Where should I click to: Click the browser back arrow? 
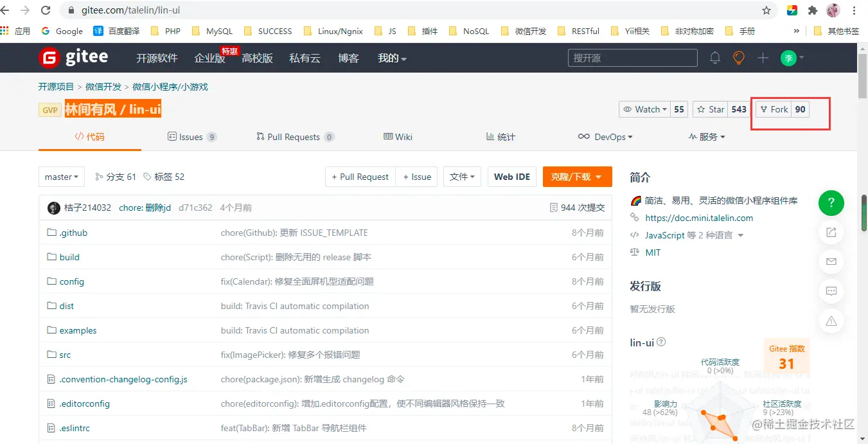coord(5,10)
